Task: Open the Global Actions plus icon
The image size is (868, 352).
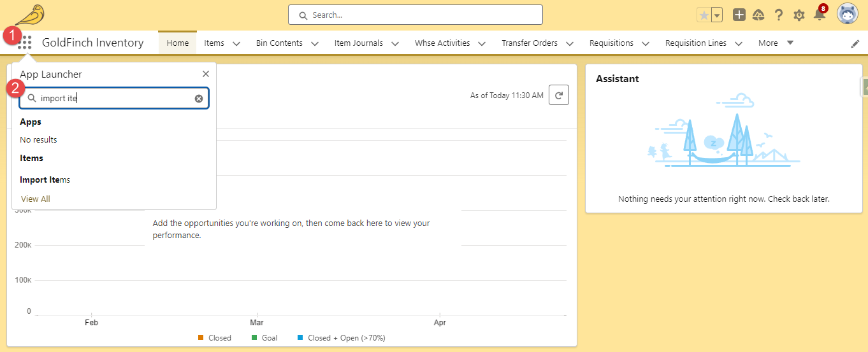Action: (739, 15)
